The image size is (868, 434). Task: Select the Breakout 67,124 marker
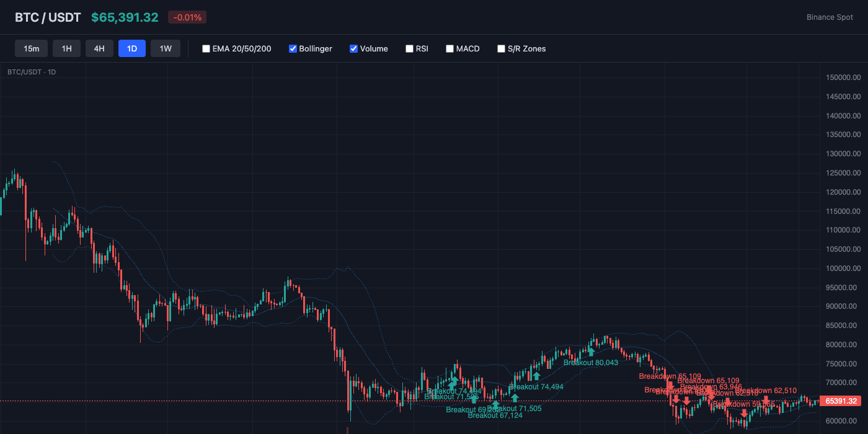coord(495,415)
